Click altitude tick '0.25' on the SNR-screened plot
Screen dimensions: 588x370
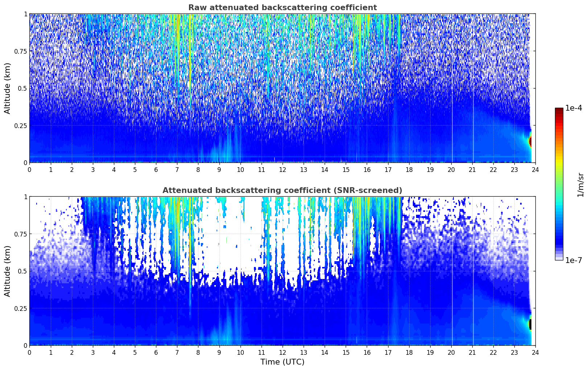[20, 308]
